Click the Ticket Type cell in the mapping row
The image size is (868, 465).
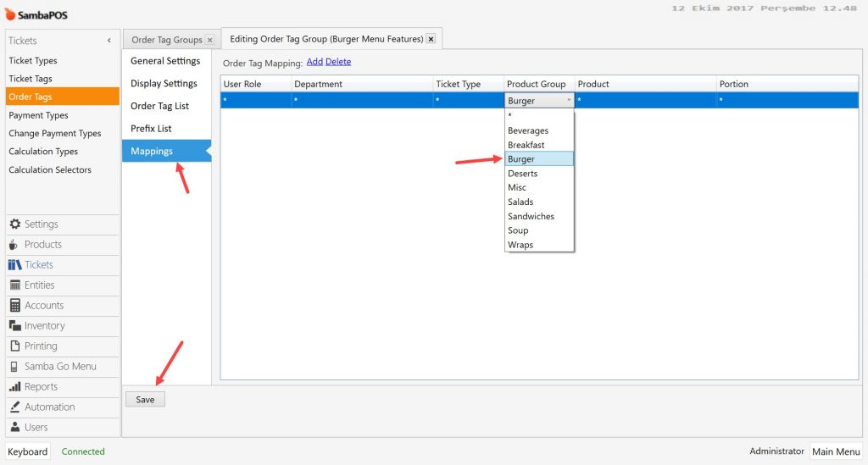(468, 100)
